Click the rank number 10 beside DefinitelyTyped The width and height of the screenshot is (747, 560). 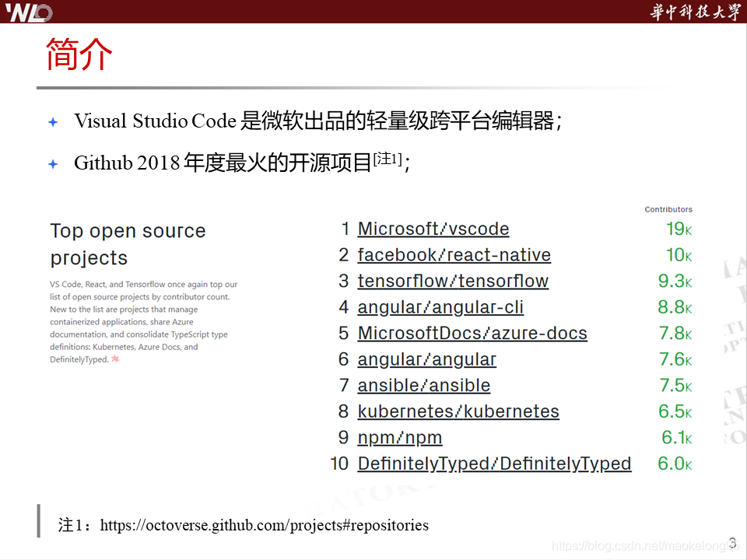tap(339, 464)
